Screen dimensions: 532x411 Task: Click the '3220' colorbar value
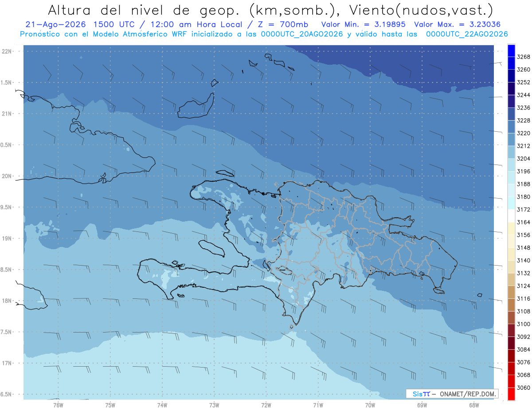524,133
